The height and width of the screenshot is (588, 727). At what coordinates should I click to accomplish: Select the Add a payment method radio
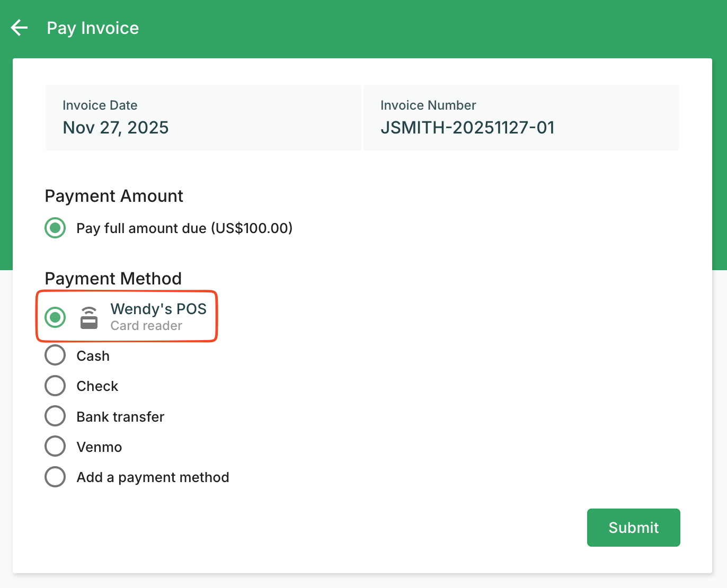click(x=55, y=477)
